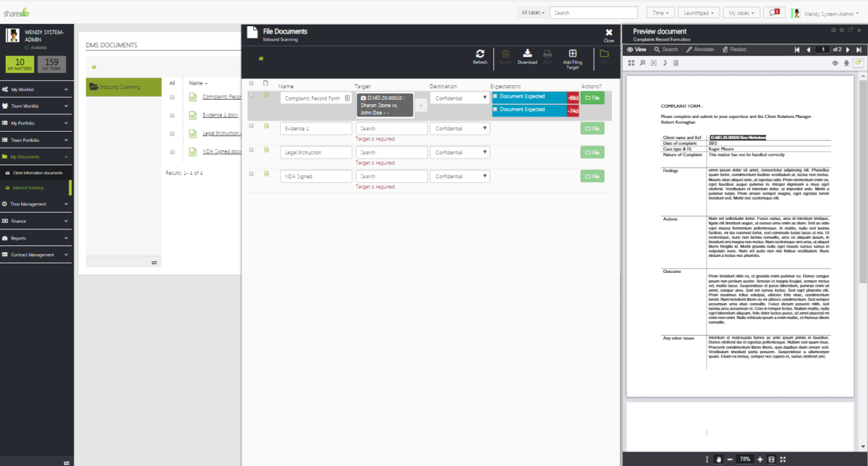Activate the Annotate tool in preview toolbar
This screenshot has width=868, height=466.
pos(699,49)
